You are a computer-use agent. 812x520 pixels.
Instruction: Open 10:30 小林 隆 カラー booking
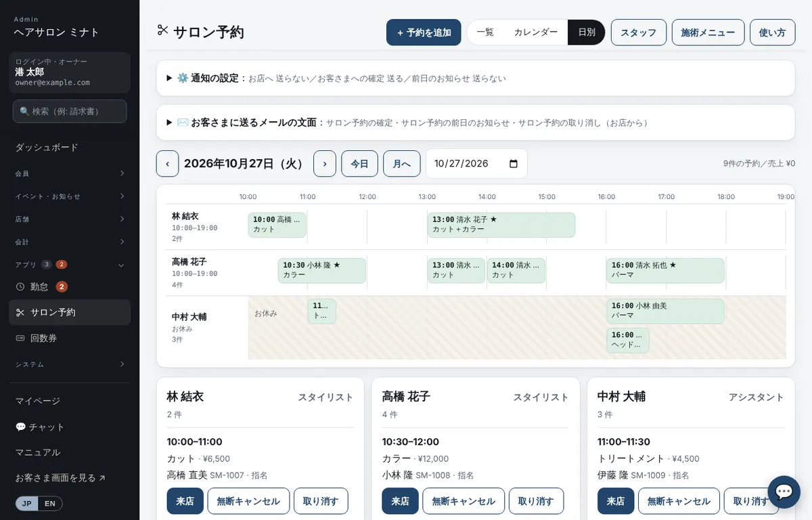[322, 270]
